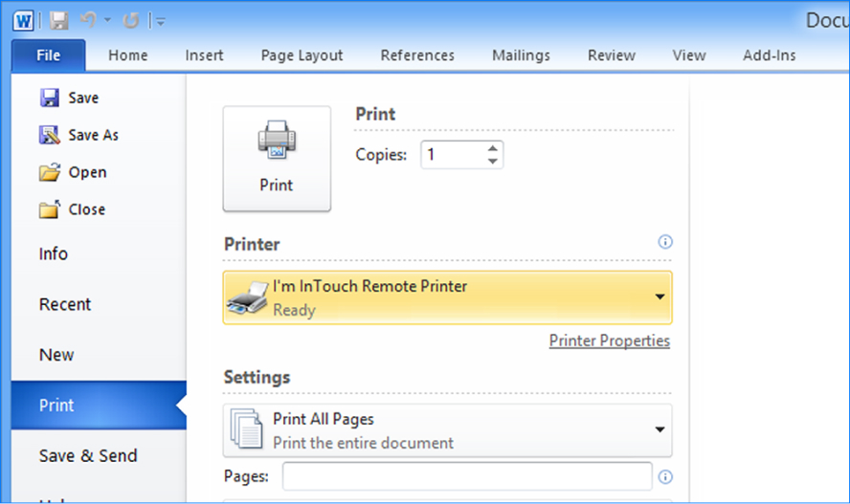Click the printer info icon beside Printer heading

pyautogui.click(x=666, y=242)
